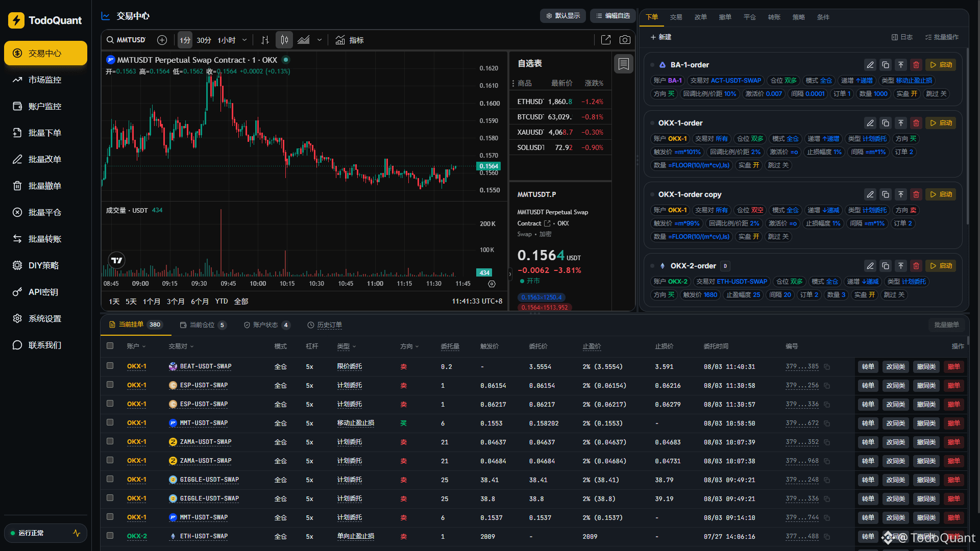Check the BEAT-USDT-SWAP order row checkbox
The image size is (980, 551).
coord(110,366)
